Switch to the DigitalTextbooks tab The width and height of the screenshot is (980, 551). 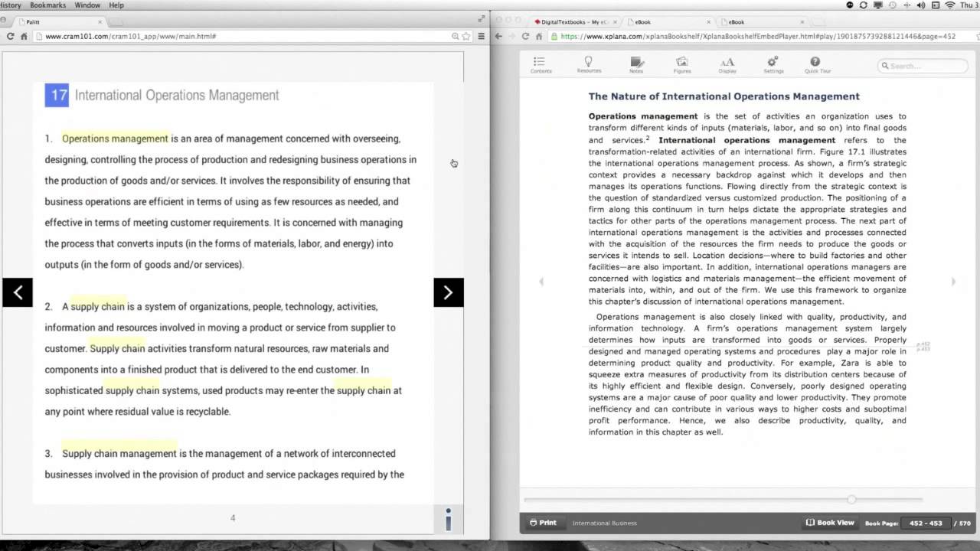click(576, 22)
